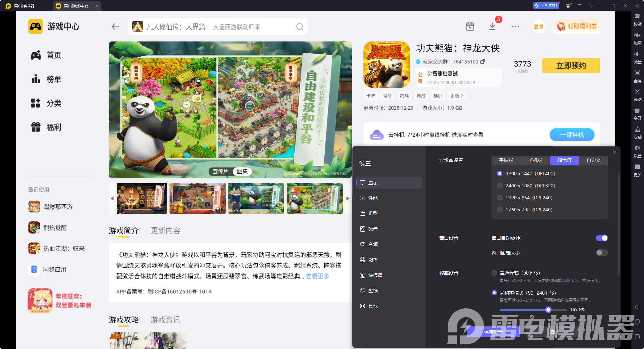Click the search magnifier icon
Screen dimensions: 644x349
tap(299, 27)
